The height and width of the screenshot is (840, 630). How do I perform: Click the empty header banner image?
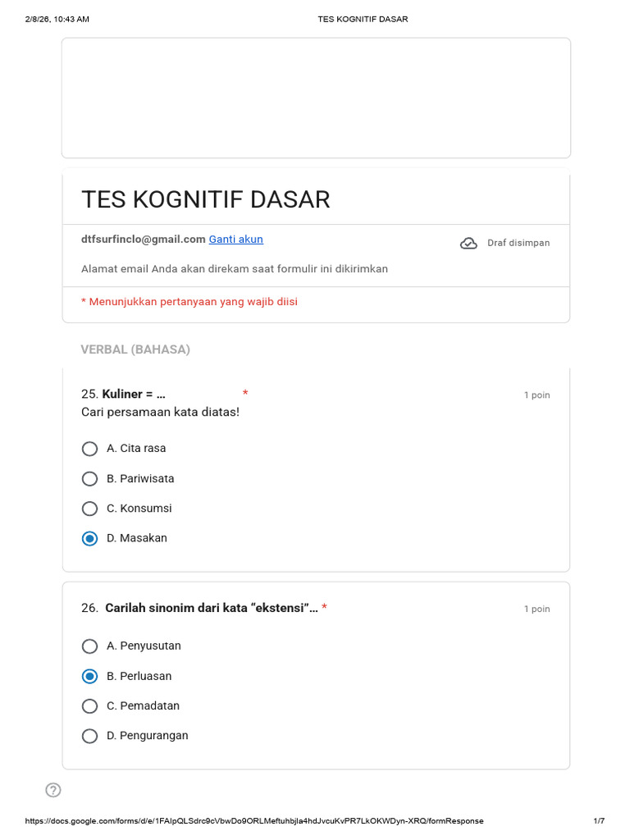click(316, 98)
